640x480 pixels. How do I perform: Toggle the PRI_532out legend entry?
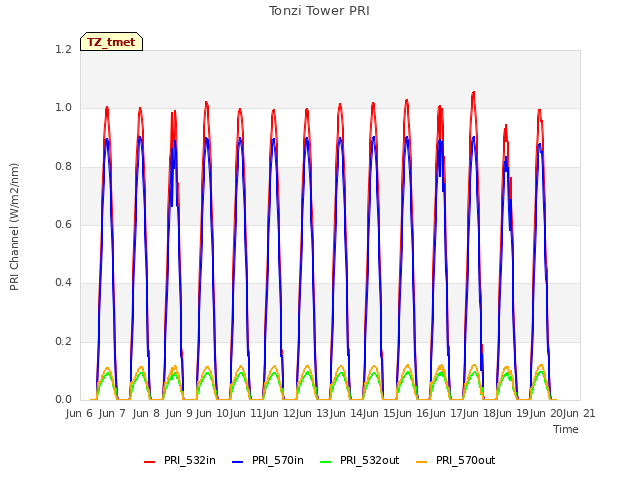360,460
